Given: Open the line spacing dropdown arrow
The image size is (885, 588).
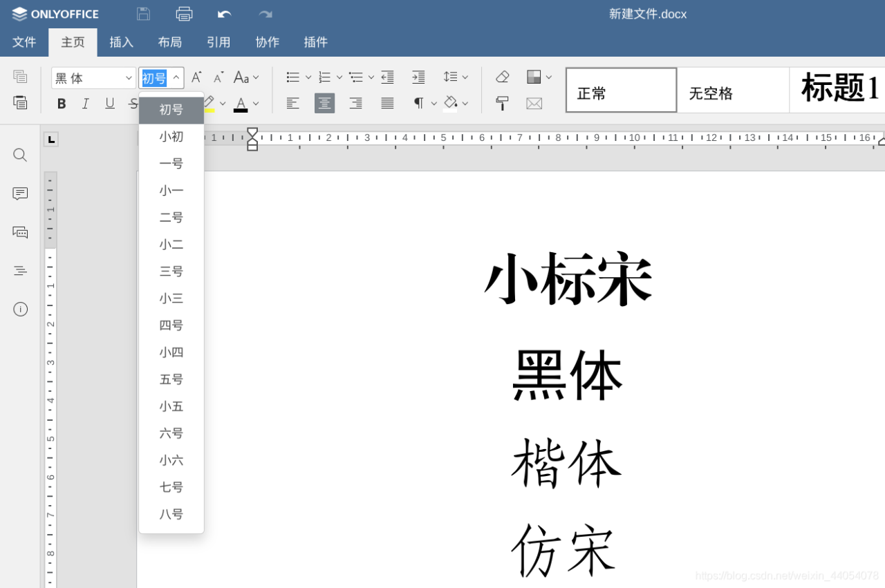Looking at the screenshot, I should click(464, 77).
